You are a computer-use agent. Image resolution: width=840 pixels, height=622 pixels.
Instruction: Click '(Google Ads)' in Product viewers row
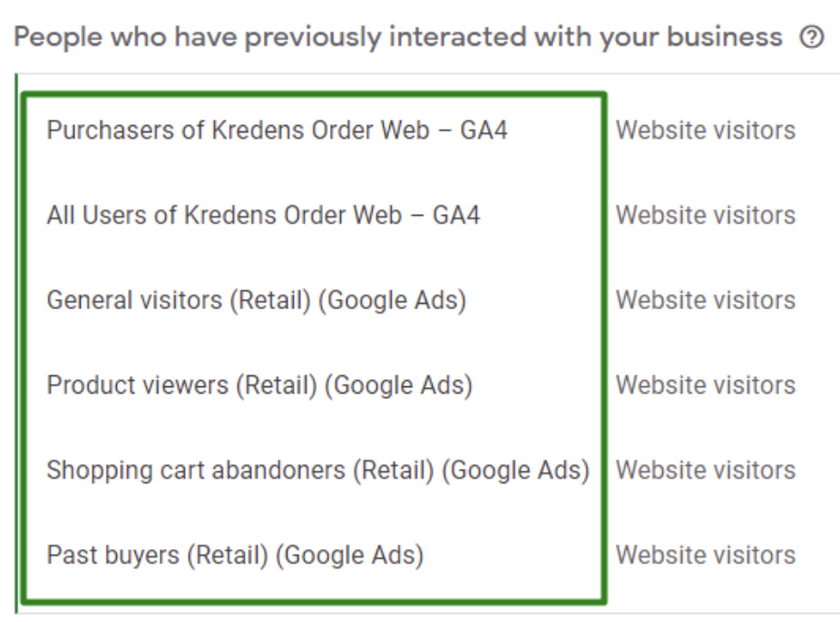398,385
